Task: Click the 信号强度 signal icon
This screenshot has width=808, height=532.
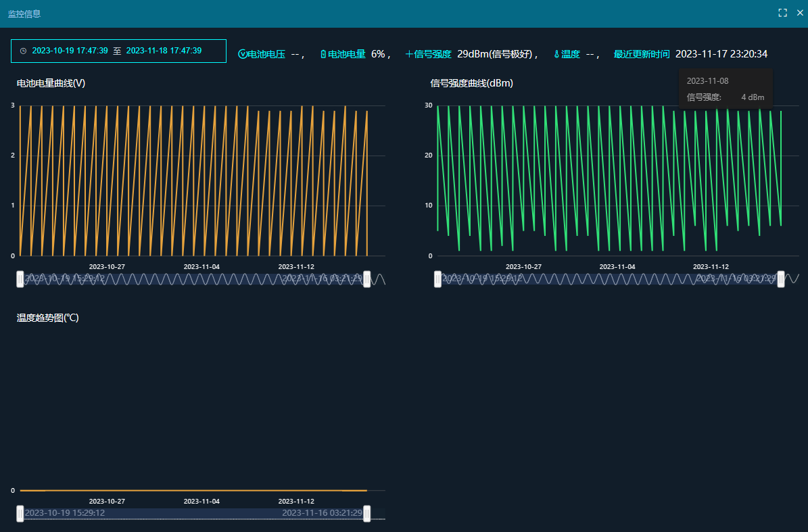Action: pos(409,54)
